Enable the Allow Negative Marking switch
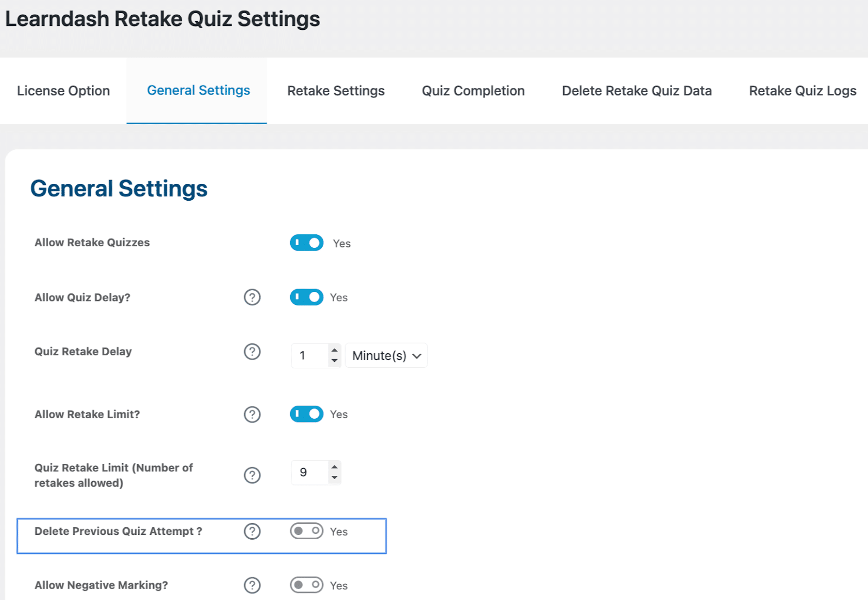The height and width of the screenshot is (600, 868). (x=307, y=585)
